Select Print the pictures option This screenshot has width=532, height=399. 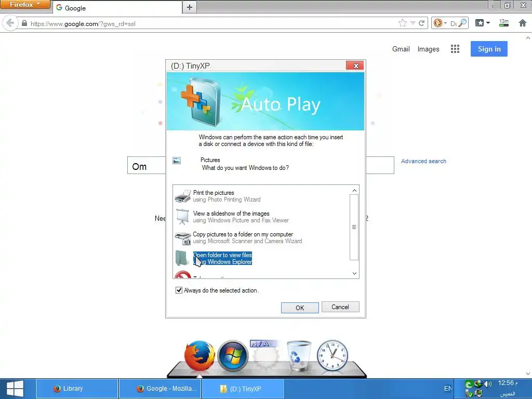[x=227, y=196]
